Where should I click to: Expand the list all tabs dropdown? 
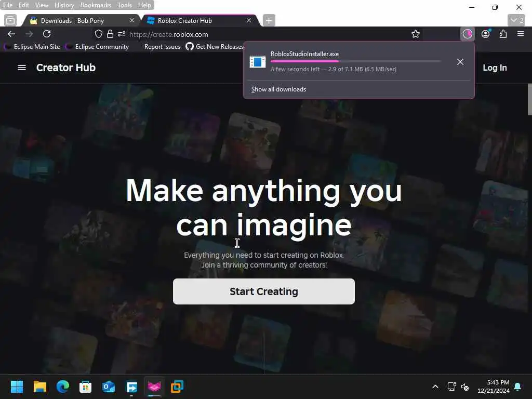(516, 20)
